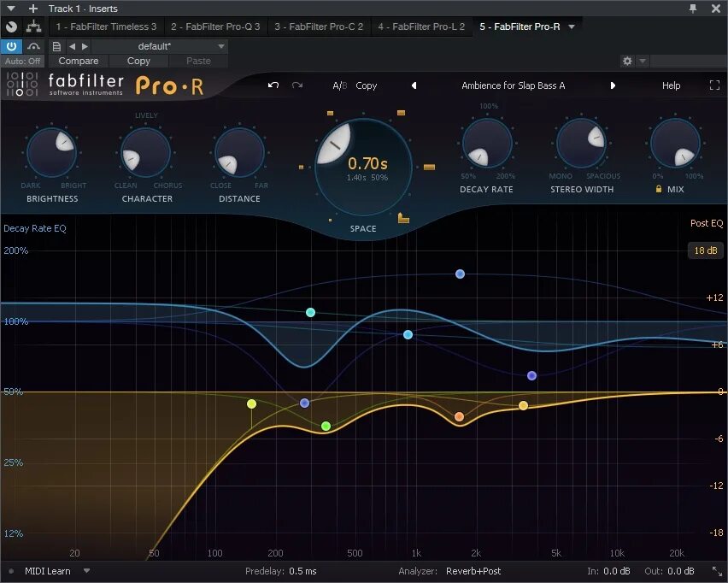Open Help for Pro-R
Screen dimensions: 728x583
tap(671, 85)
